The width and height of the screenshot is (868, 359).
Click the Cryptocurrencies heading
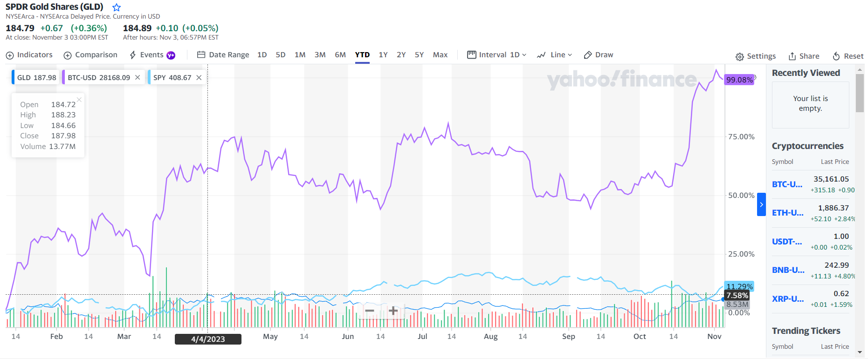pyautogui.click(x=807, y=146)
